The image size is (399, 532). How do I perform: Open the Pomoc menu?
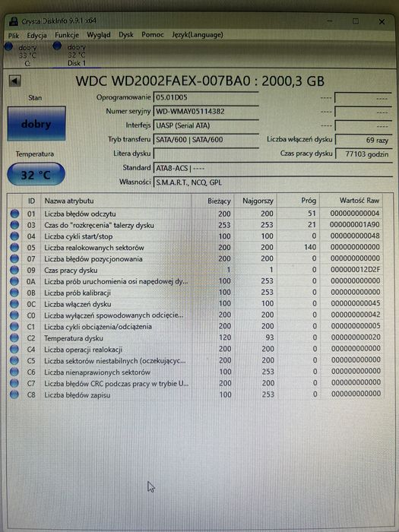tap(153, 35)
